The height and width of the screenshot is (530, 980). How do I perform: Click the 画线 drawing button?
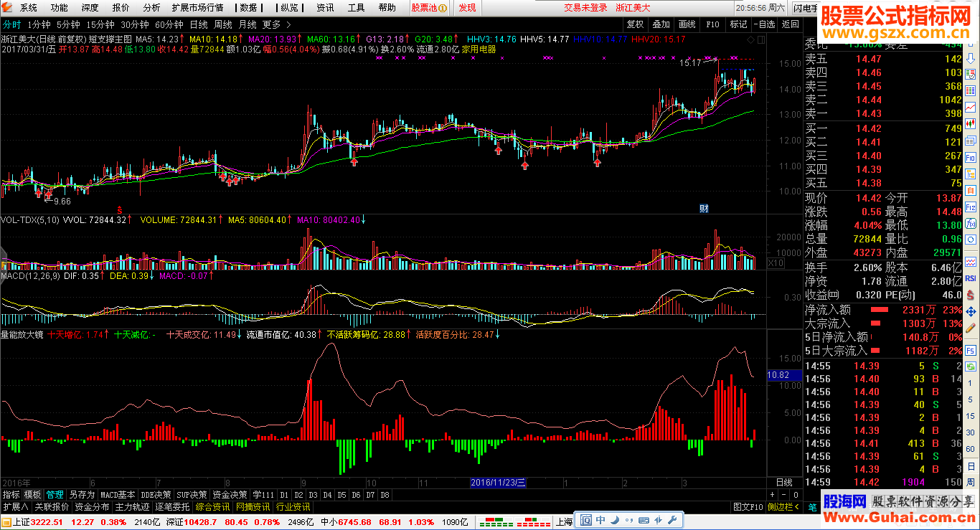pos(687,24)
